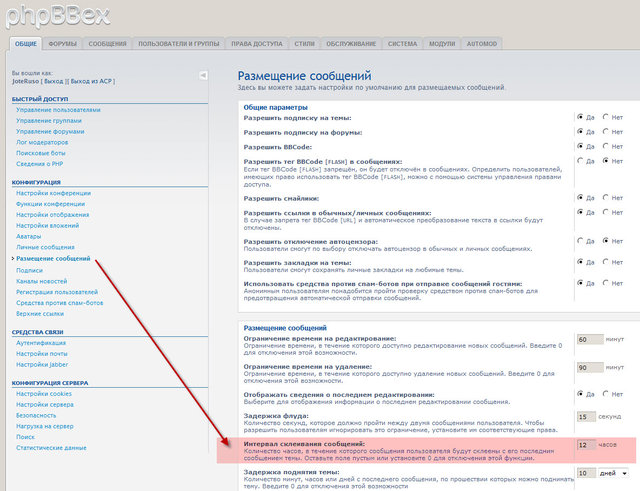Open the ОБСЛУЖИВАНИЕ tab
640x491 pixels.
pyautogui.click(x=351, y=44)
